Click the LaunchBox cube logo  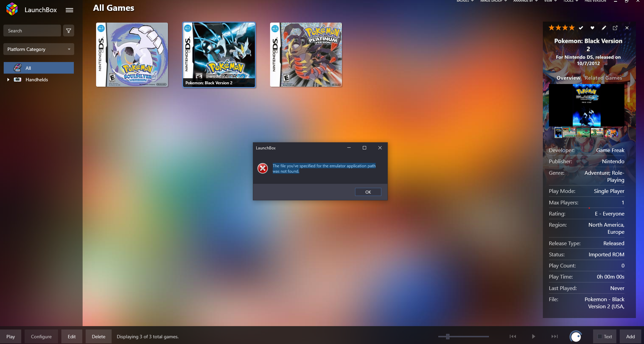click(x=12, y=9)
